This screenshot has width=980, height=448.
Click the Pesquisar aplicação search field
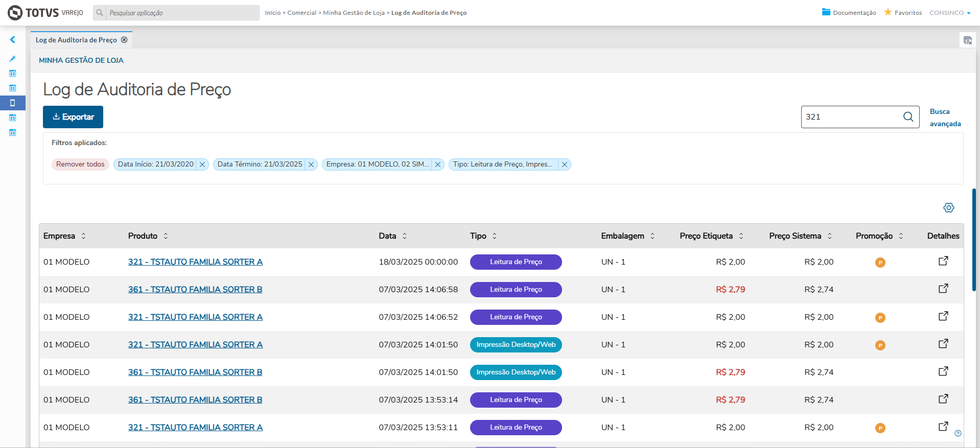[182, 13]
